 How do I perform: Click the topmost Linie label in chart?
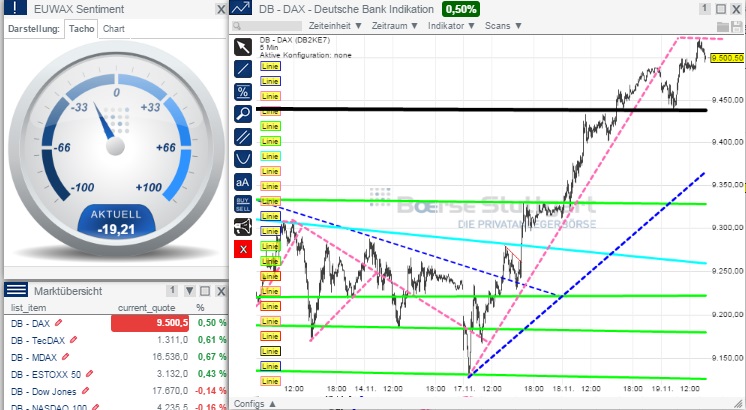pos(270,66)
